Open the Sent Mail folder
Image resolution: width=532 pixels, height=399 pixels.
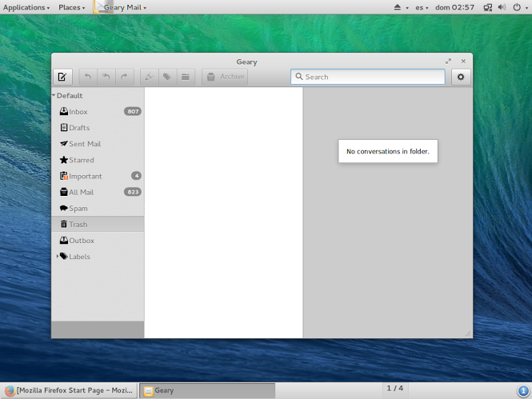(98, 144)
